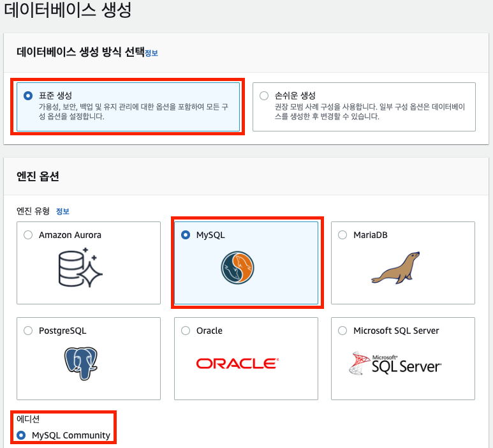This screenshot has height=448, width=493.
Task: Click the 손쉬운 생성 description text
Action: click(370, 112)
